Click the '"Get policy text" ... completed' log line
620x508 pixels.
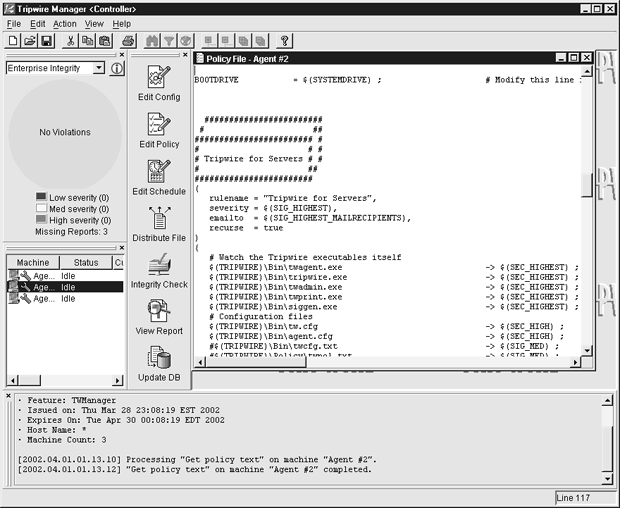click(x=195, y=469)
